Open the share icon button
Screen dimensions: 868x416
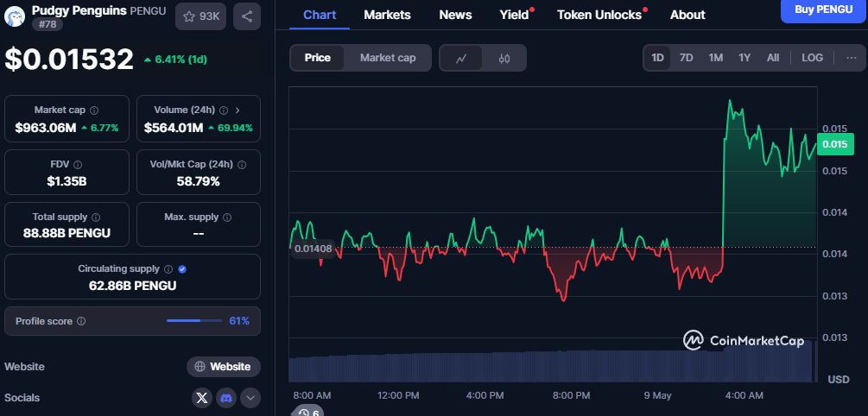[x=247, y=16]
